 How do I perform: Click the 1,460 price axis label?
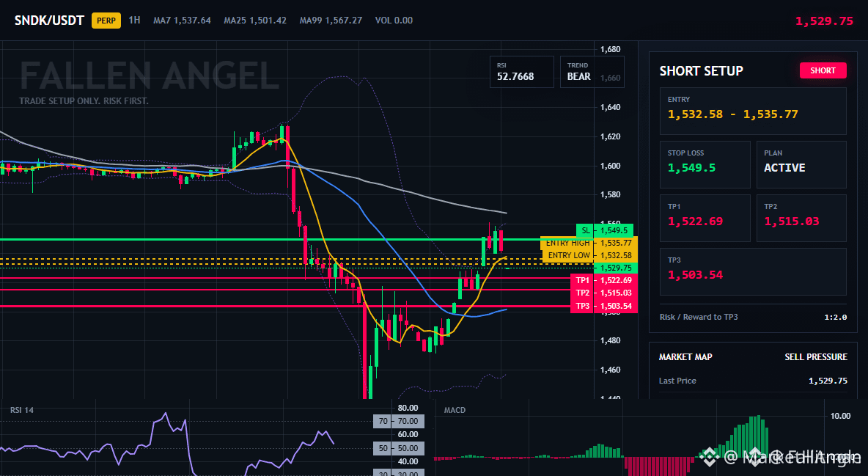[610, 370]
